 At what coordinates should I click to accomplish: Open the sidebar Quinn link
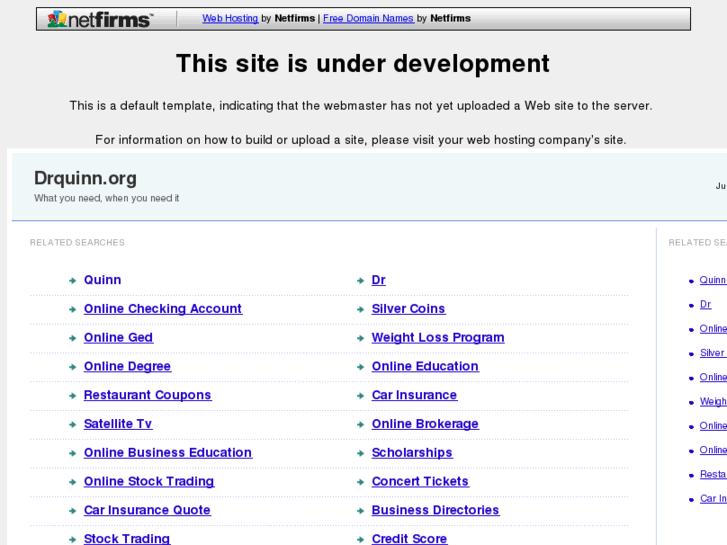713,280
